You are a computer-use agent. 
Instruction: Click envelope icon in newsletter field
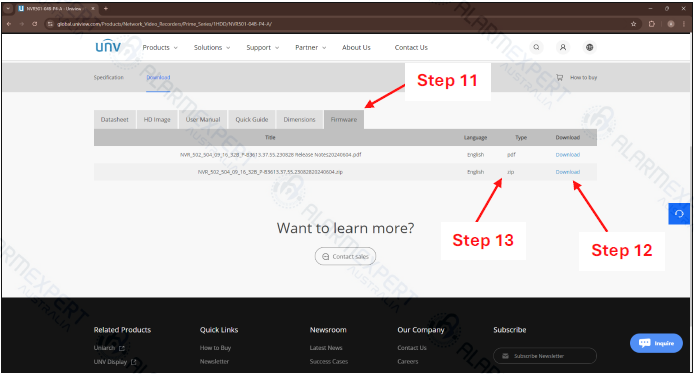pyautogui.click(x=505, y=356)
